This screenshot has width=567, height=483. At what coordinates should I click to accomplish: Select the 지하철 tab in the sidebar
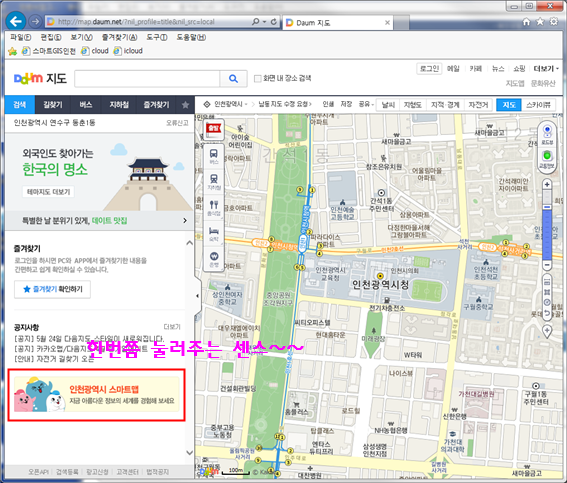pyautogui.click(x=119, y=105)
